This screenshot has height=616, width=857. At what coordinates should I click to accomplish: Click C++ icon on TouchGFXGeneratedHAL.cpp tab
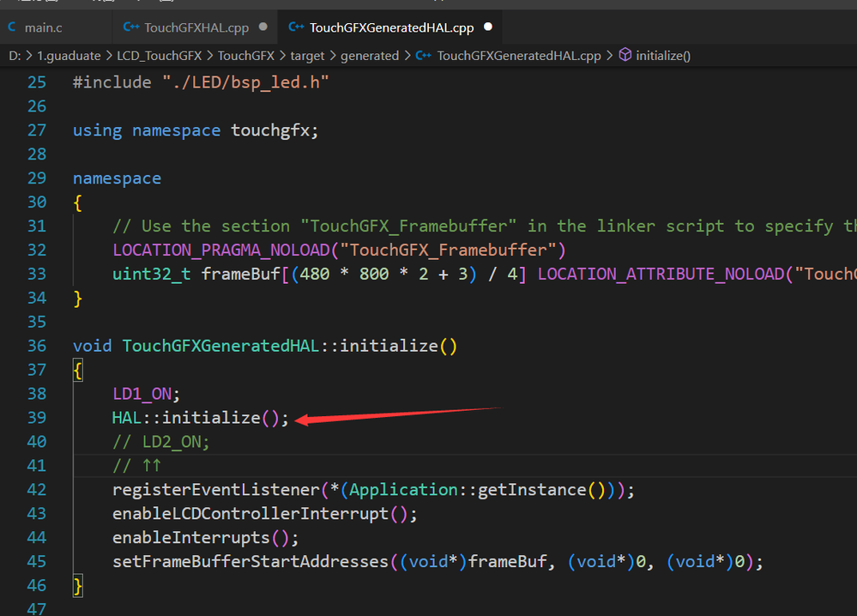[x=296, y=27]
